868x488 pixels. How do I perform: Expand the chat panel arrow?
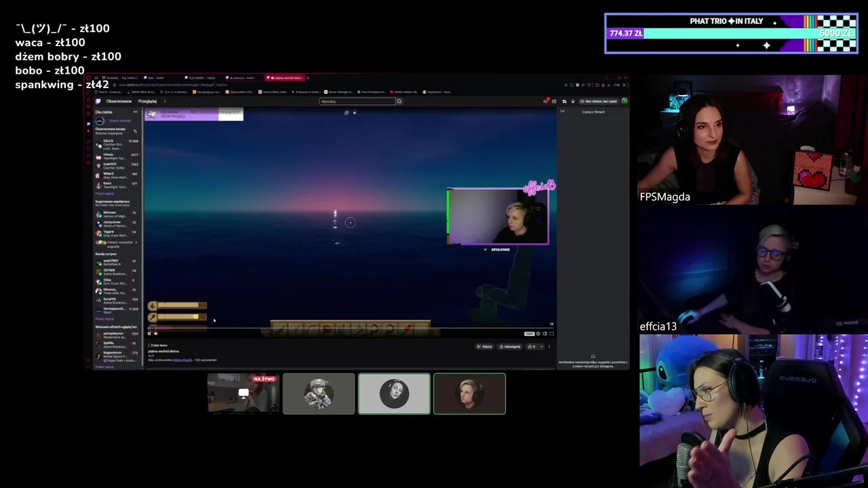coord(562,111)
